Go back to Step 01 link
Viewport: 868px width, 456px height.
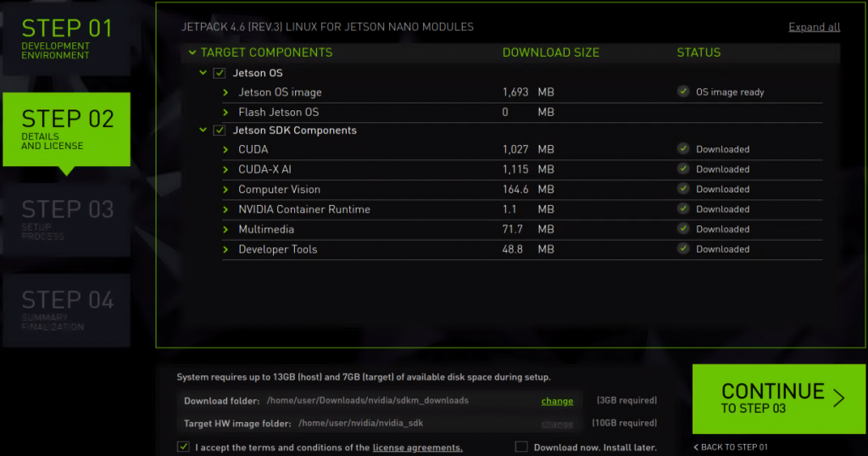click(731, 448)
